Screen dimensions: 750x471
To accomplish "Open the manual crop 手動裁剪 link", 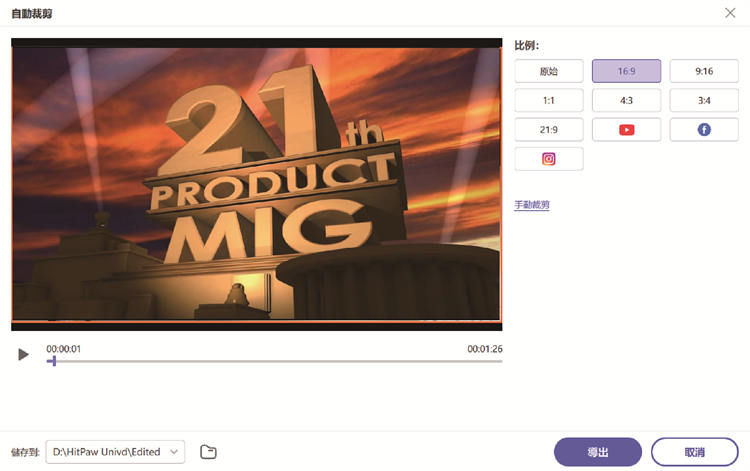I will [x=531, y=205].
